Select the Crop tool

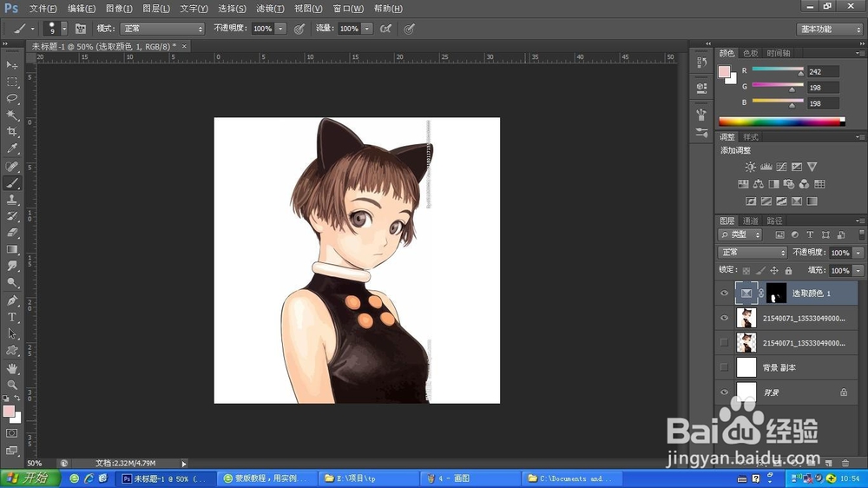coord(11,132)
